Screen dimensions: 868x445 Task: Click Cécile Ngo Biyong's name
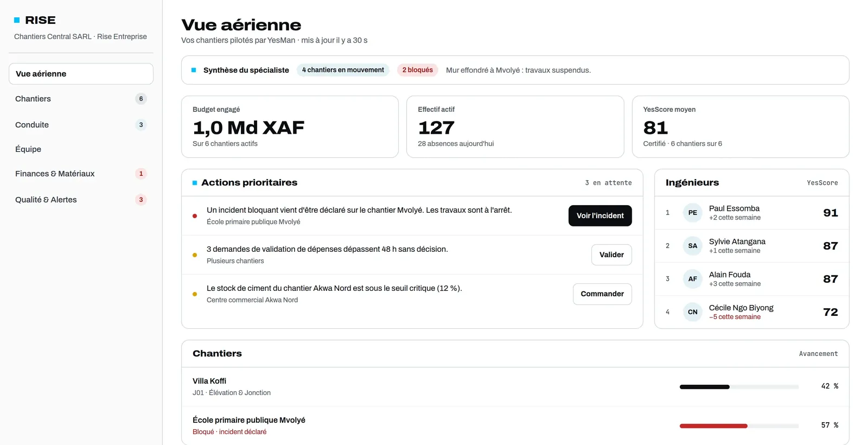pyautogui.click(x=741, y=308)
